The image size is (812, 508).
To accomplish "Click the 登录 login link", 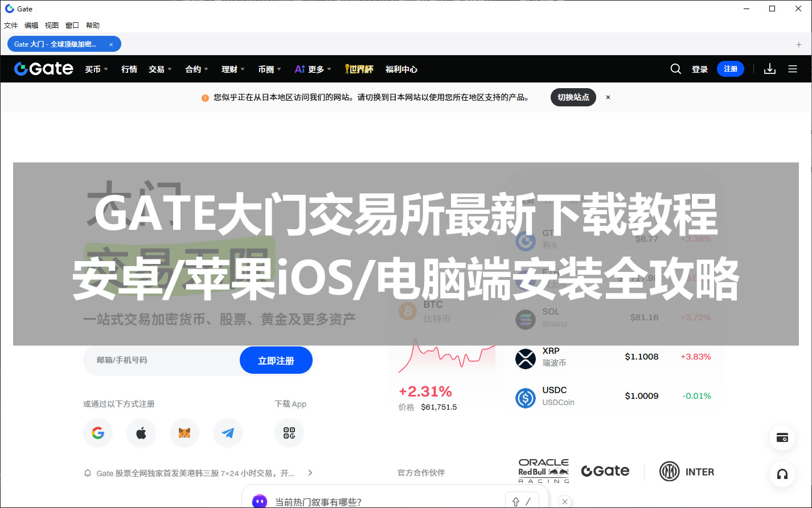I will pyautogui.click(x=700, y=69).
